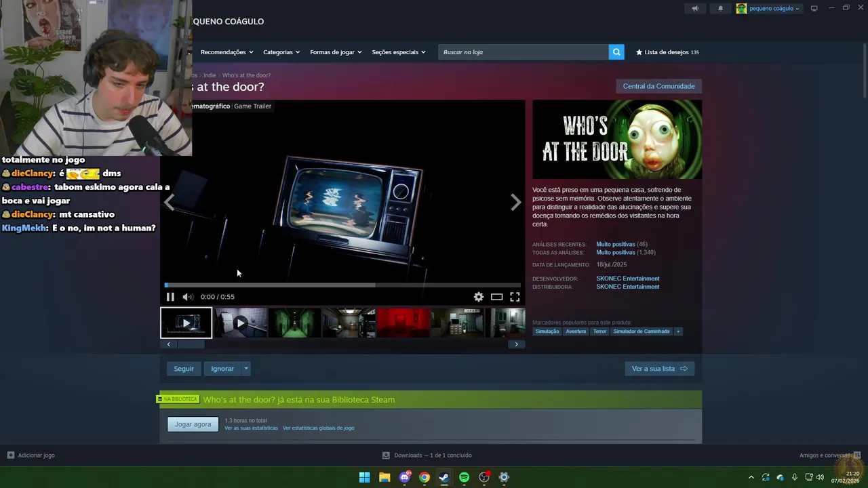Screen dimensions: 868x488
Task: Click the microphone tray icon
Action: pos(794,477)
